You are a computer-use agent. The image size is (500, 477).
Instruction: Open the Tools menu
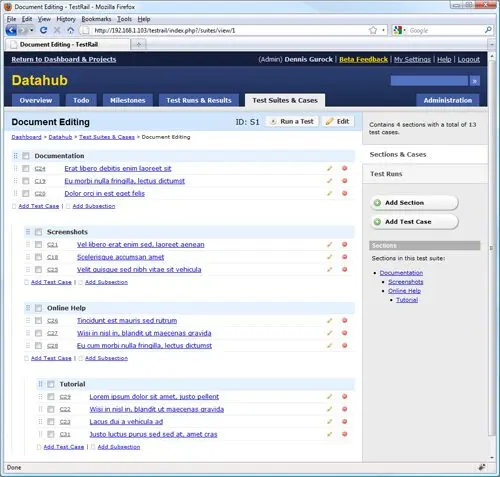coord(124,19)
